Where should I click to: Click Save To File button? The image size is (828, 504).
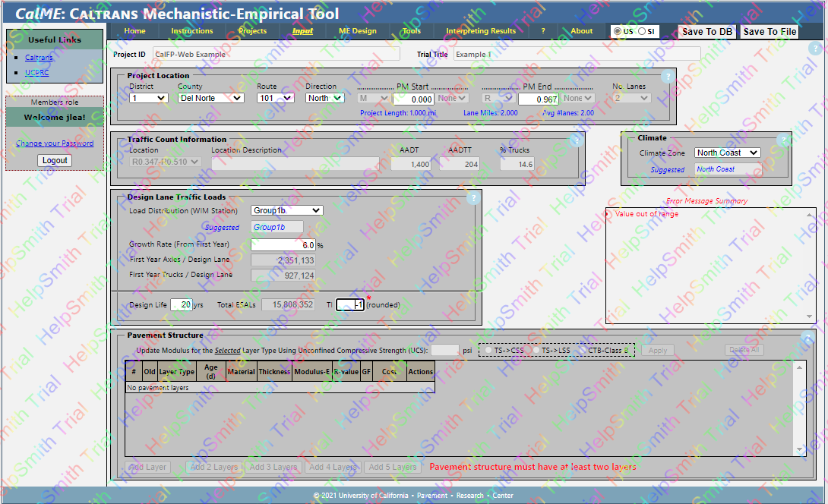(770, 32)
